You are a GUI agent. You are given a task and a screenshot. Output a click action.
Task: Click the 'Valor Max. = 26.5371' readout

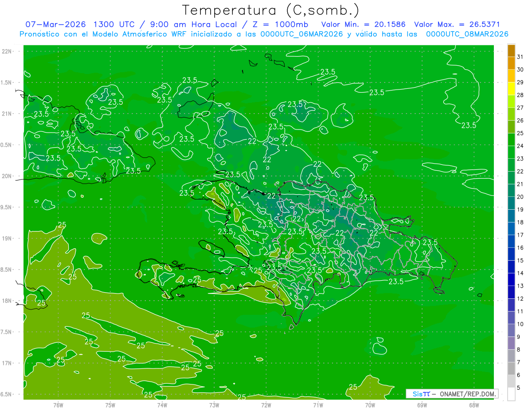[457, 24]
